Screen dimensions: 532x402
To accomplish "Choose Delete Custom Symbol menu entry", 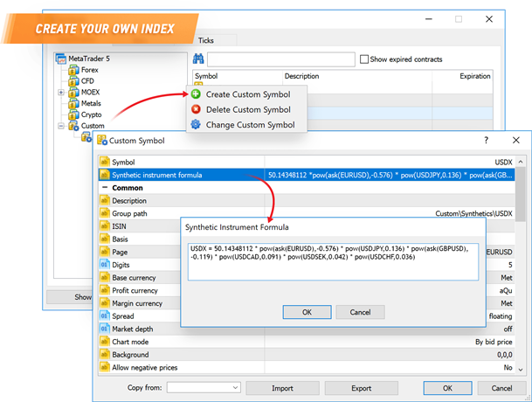I will pos(247,110).
